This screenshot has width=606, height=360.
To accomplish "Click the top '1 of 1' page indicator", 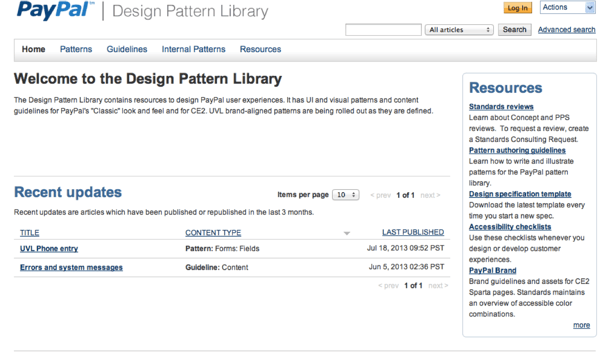I will pyautogui.click(x=405, y=195).
